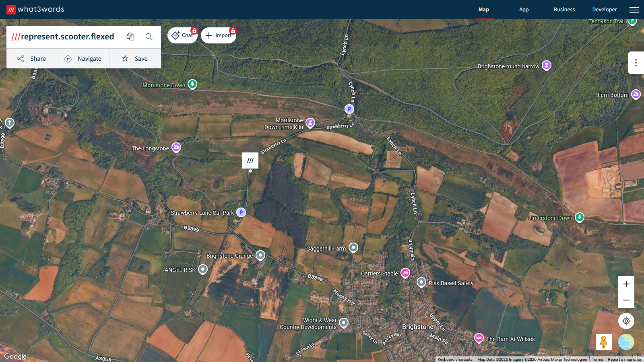Image resolution: width=644 pixels, height=362 pixels.
Task: Open the Business menu item
Action: (x=564, y=10)
